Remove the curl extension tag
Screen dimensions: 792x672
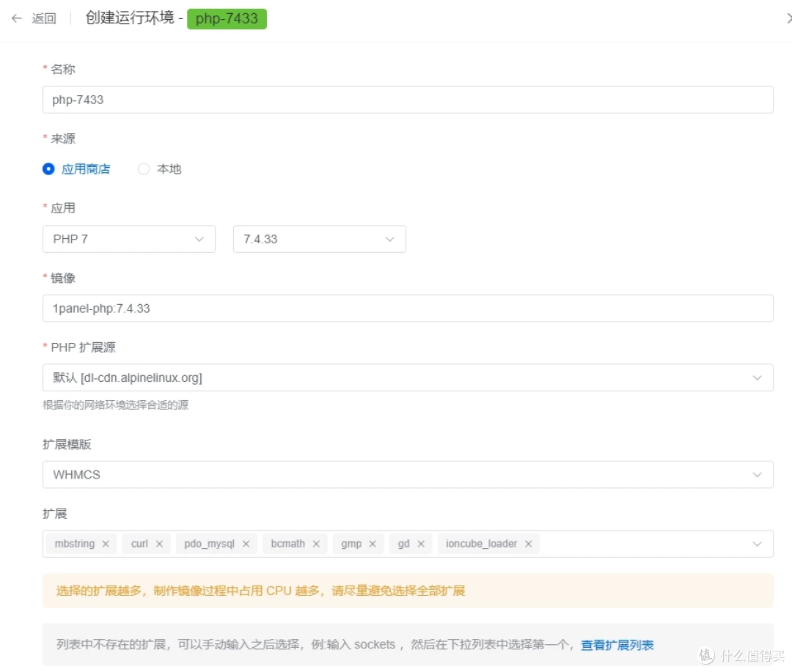pyautogui.click(x=159, y=544)
